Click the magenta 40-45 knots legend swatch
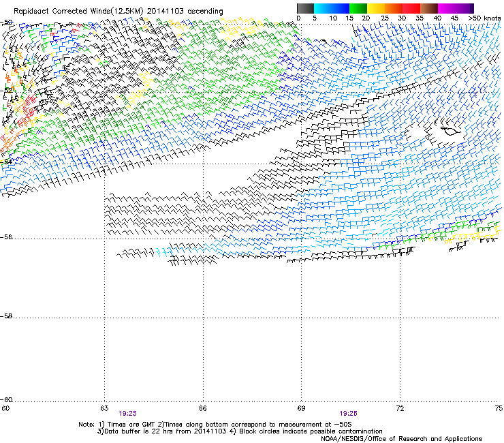The width and height of the screenshot is (504, 443). [x=447, y=8]
